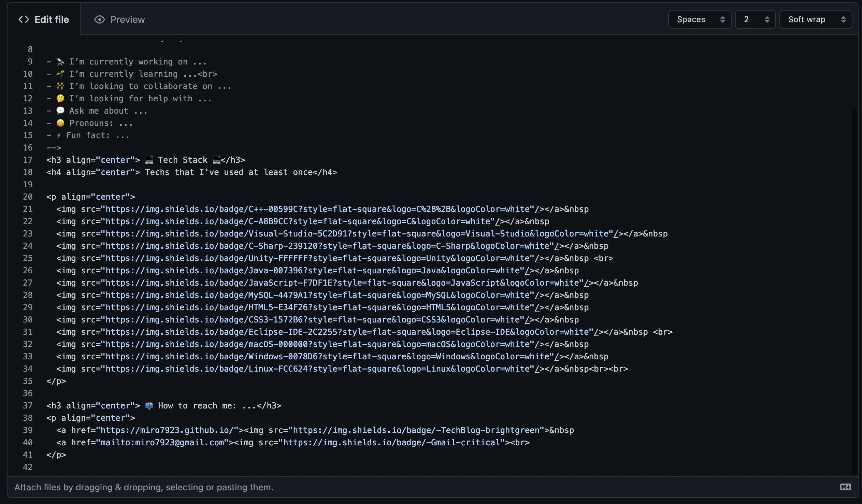
Task: Click the p align center tag on line 20
Action: point(91,197)
